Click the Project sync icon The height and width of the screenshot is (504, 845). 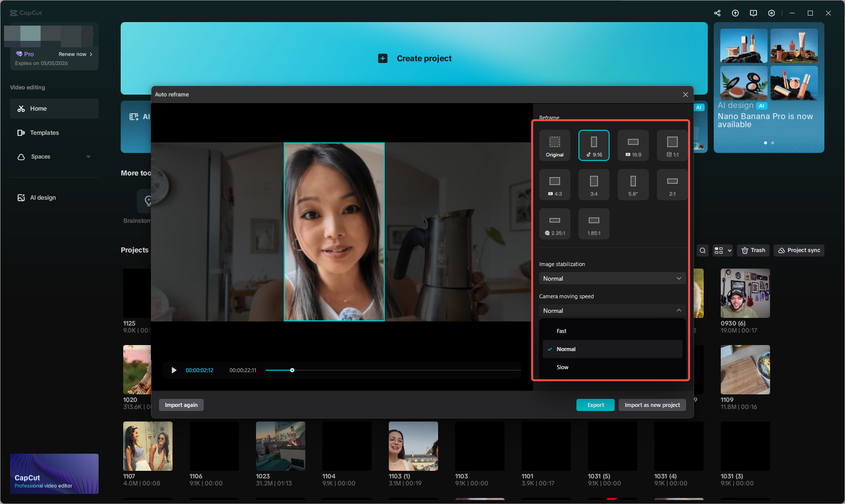798,250
